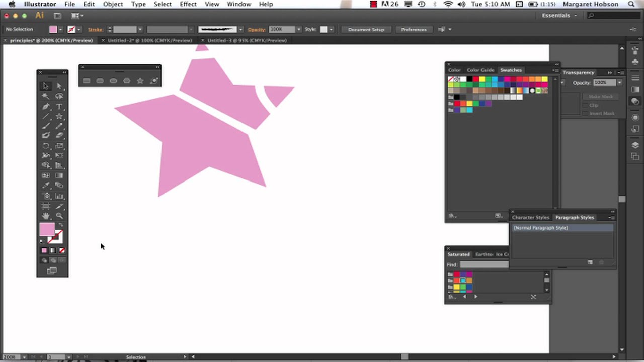Select the Type tool

59,107
